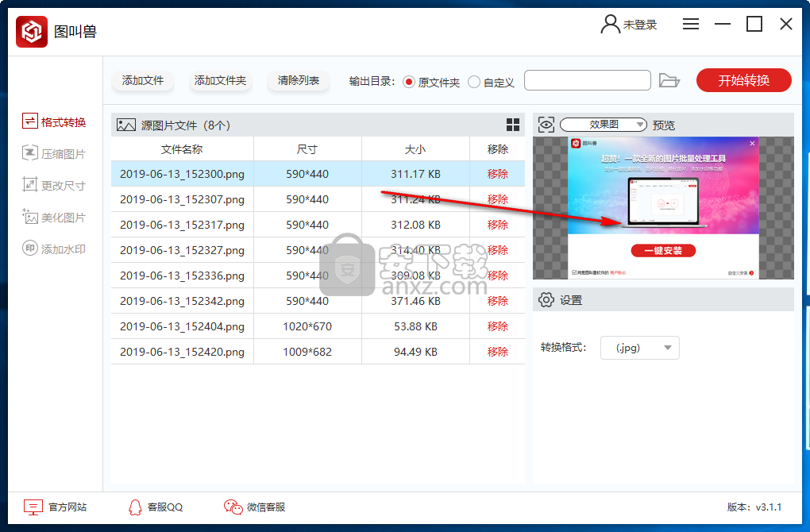Open the 转换格式 (.jpg) dropdown
Screen dimensions: 810x532
639,348
